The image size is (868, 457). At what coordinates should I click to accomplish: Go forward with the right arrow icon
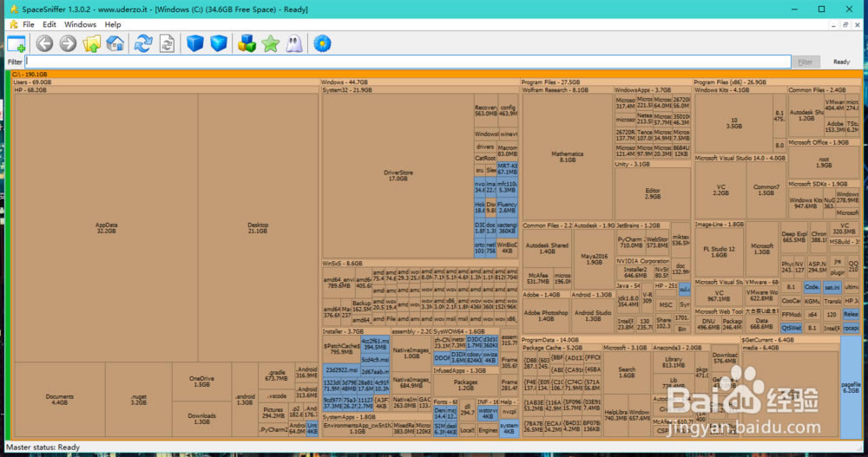(68, 43)
